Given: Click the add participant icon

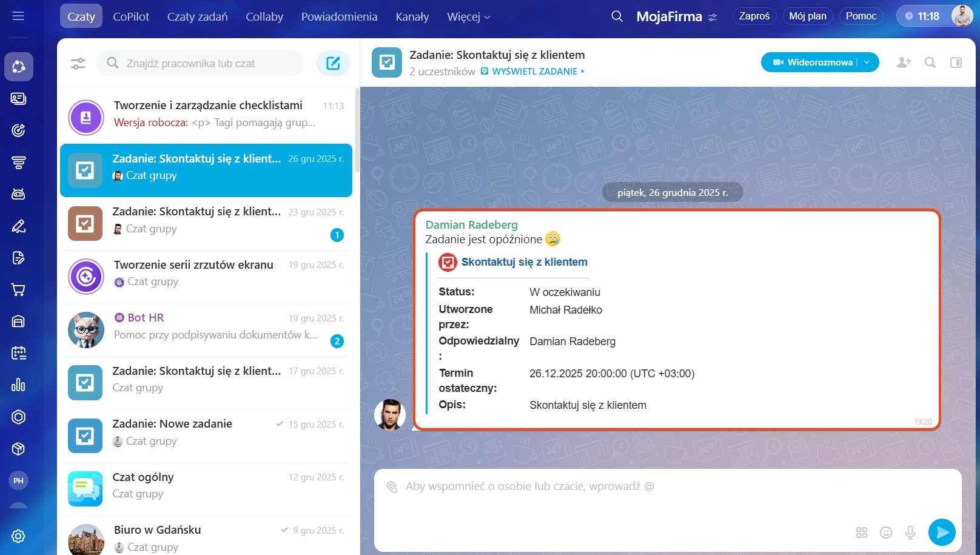Looking at the screenshot, I should point(904,62).
